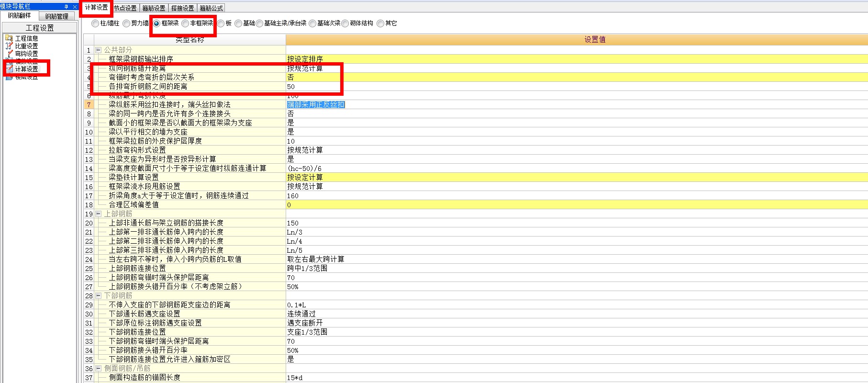Select row number 12 header cell
The image size is (868, 383).
pos(89,150)
